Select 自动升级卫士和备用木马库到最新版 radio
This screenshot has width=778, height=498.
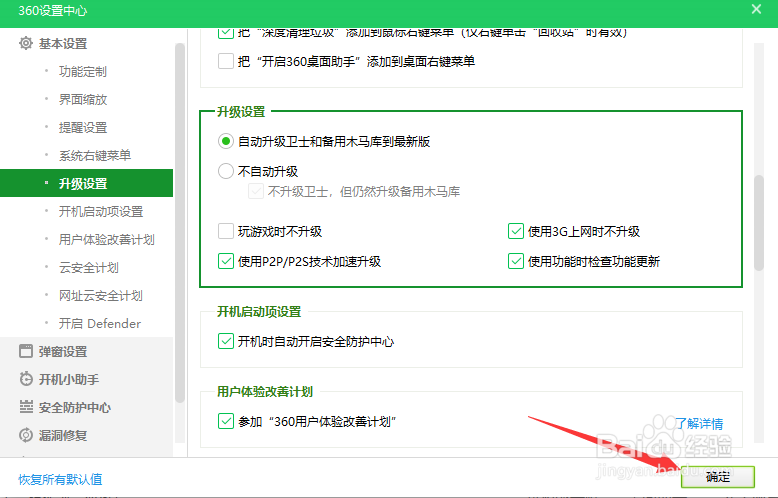coord(226,141)
